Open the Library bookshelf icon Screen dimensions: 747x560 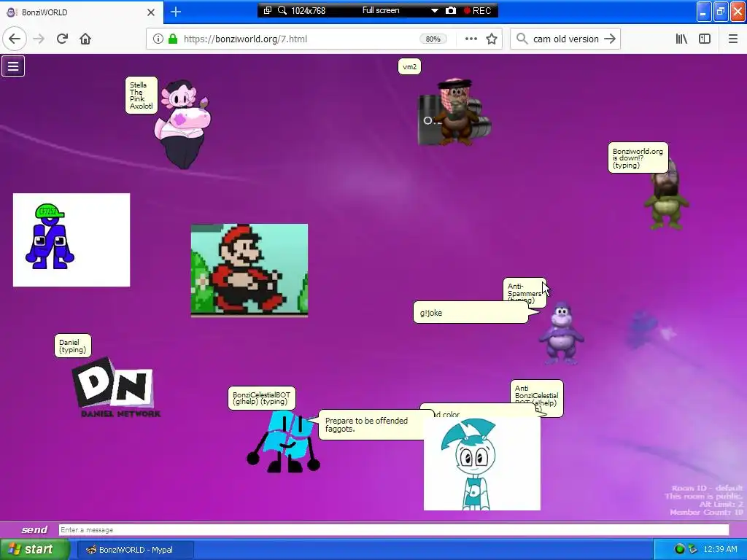pos(681,39)
